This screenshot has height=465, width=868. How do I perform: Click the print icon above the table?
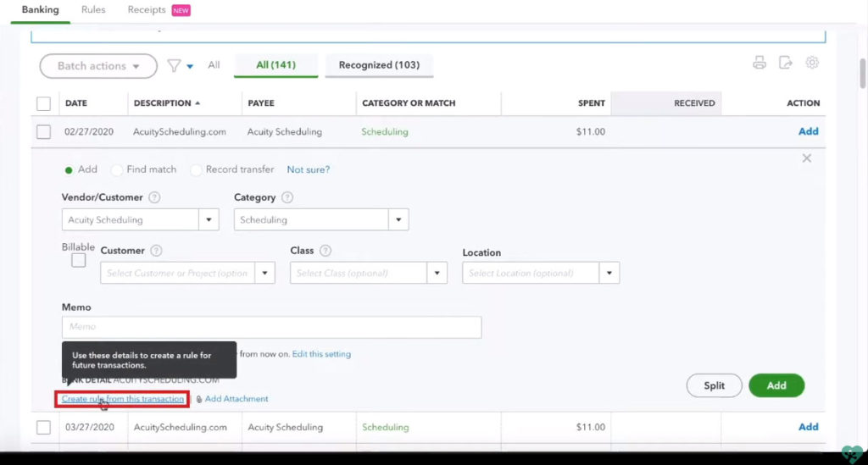coord(759,64)
